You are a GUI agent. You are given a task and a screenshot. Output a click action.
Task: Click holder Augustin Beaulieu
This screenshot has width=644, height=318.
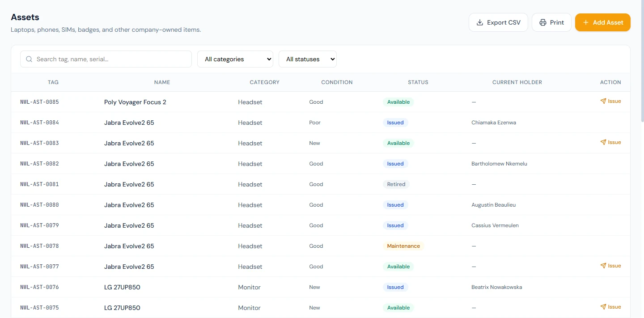[494, 205]
